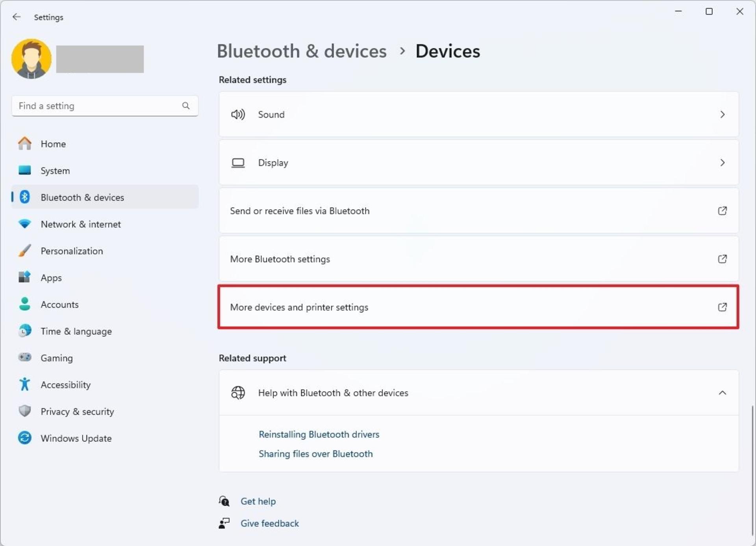The height and width of the screenshot is (546, 756).
Task: Navigate to Apps settings
Action: 105,278
